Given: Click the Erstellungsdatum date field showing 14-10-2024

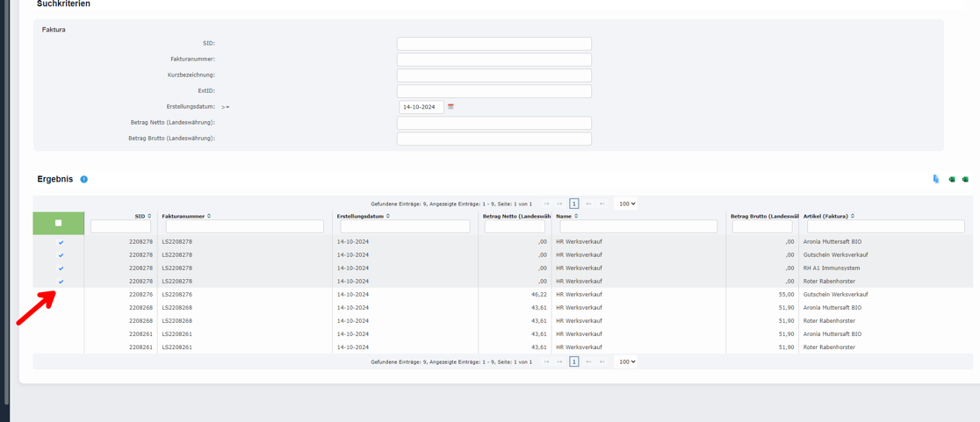Looking at the screenshot, I should point(421,107).
